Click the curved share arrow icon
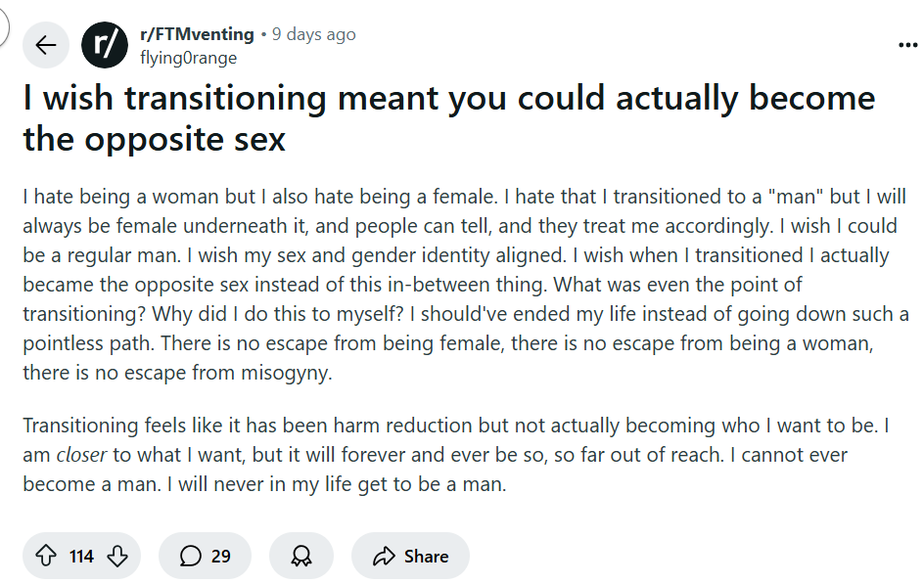924x584 pixels. pyautogui.click(x=384, y=556)
